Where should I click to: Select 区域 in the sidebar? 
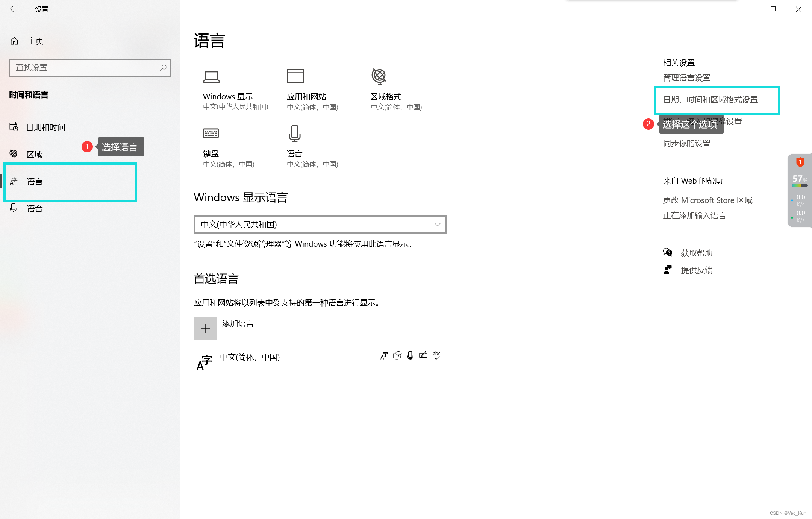coord(34,154)
